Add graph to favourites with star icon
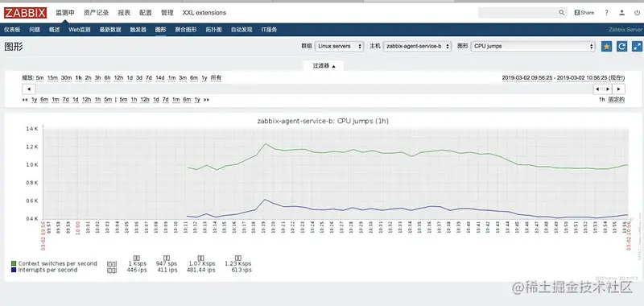Screen dimensions: 644x306 (x=606, y=47)
